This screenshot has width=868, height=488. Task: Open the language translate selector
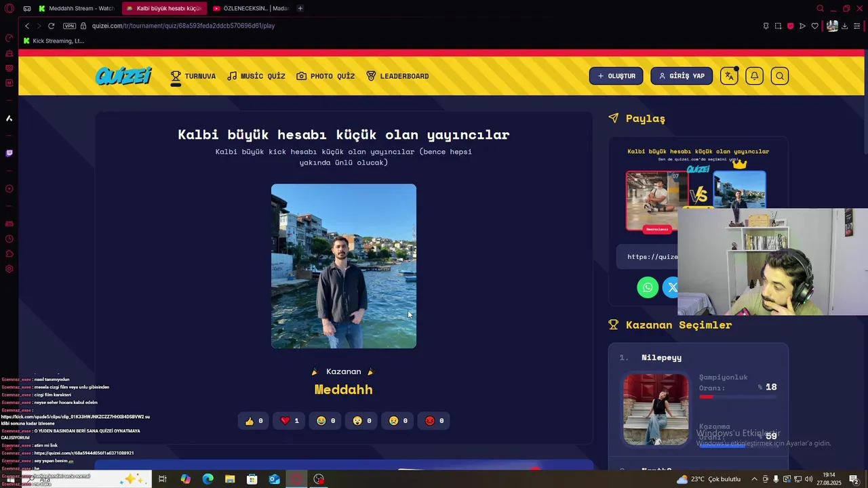tap(729, 76)
